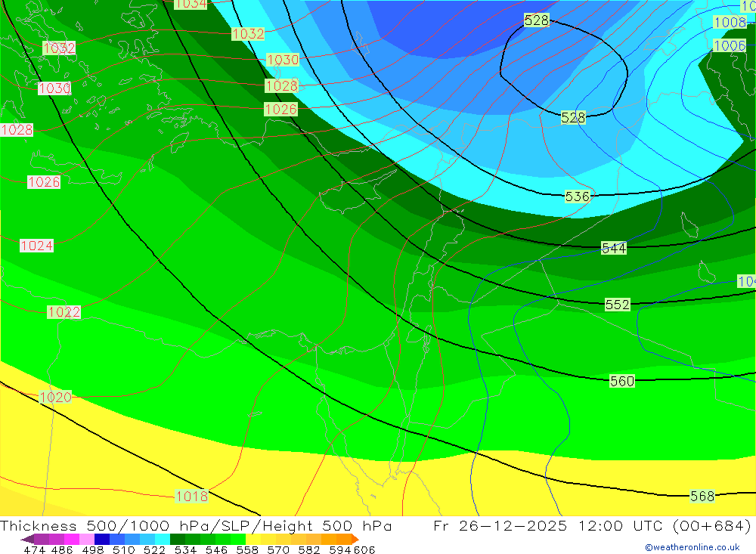Viewport: 756px width, 554px height.
Task: Click the 546 legend value
Action: point(216,549)
